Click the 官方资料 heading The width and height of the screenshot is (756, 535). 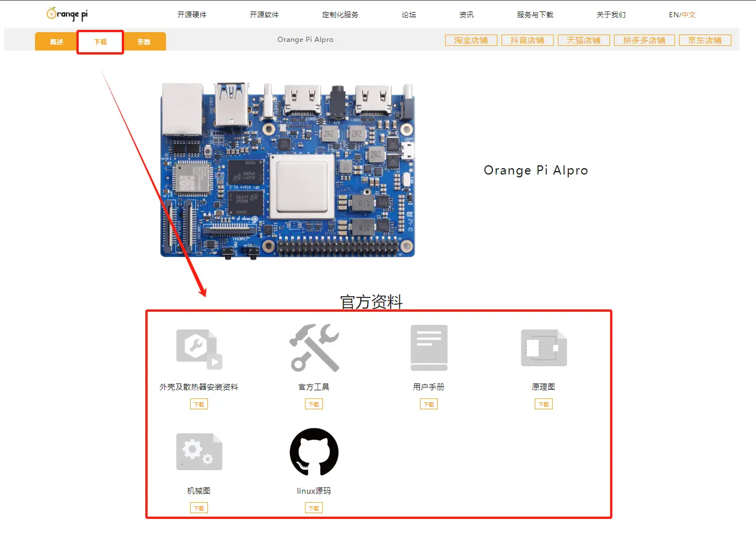pyautogui.click(x=371, y=302)
